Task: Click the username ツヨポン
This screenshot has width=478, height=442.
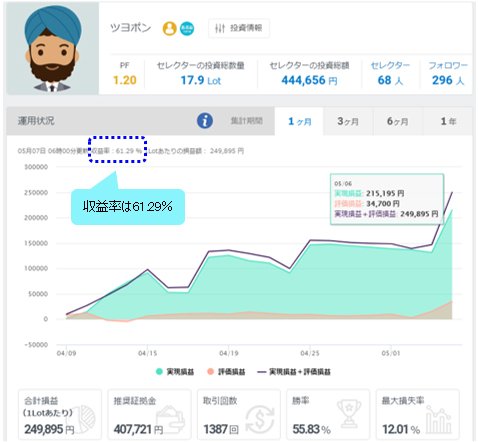Action: coord(131,28)
